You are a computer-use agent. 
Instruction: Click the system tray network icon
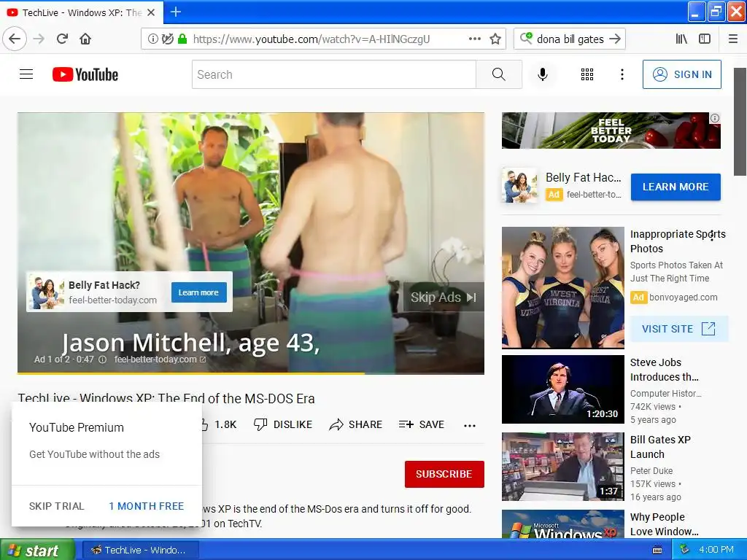684,549
